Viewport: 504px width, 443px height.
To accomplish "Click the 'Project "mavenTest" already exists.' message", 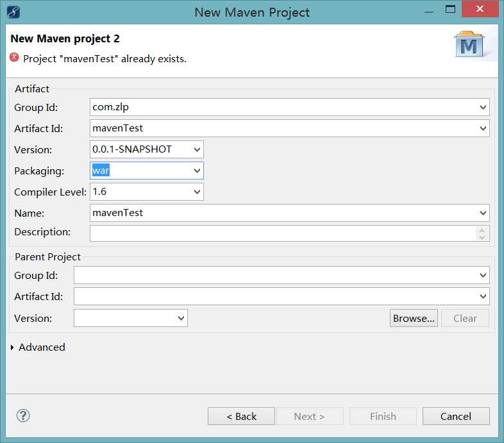I will click(x=105, y=59).
